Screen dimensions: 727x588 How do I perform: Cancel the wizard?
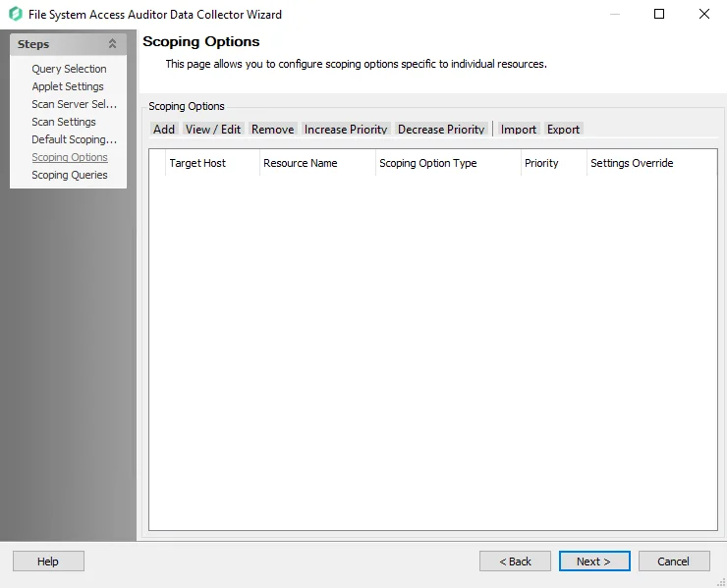coord(674,561)
